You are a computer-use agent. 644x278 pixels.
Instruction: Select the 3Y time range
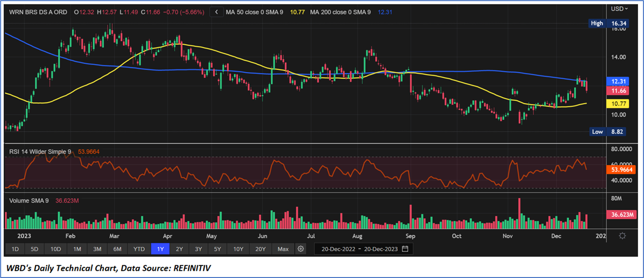[198, 249]
